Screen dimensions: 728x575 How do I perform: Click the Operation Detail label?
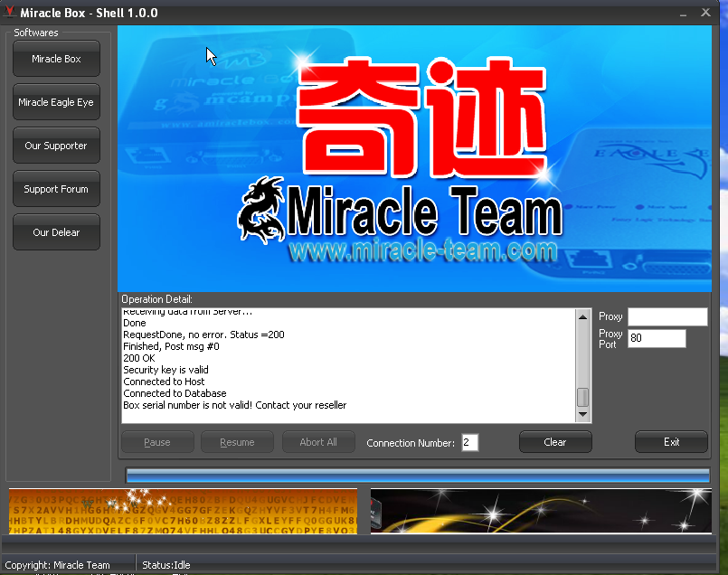tap(157, 299)
